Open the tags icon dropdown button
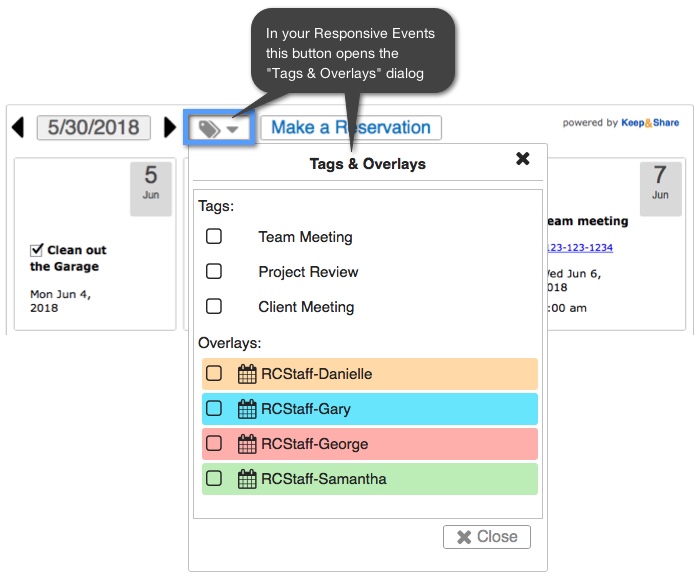 [x=219, y=128]
